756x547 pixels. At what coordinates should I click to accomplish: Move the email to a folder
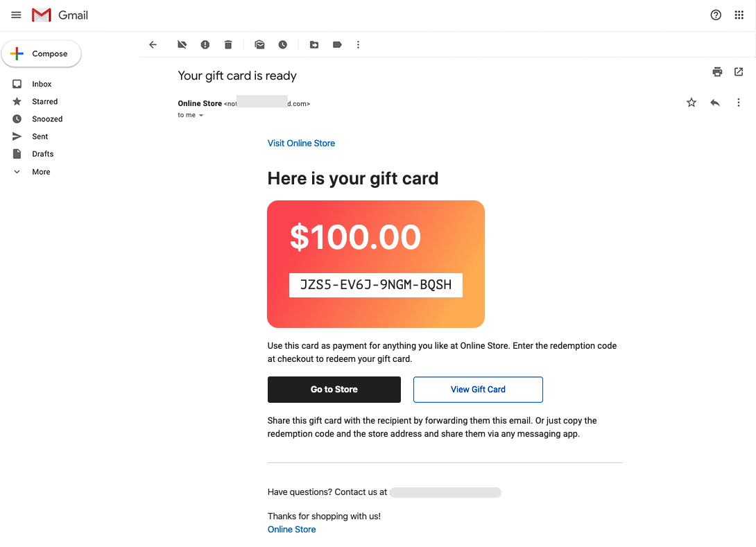click(314, 44)
